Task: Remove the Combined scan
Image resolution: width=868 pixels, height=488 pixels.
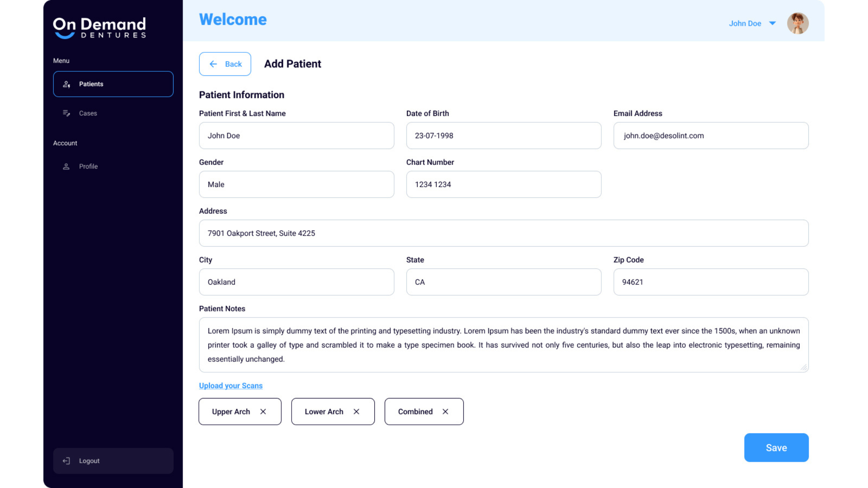Action: pyautogui.click(x=445, y=412)
